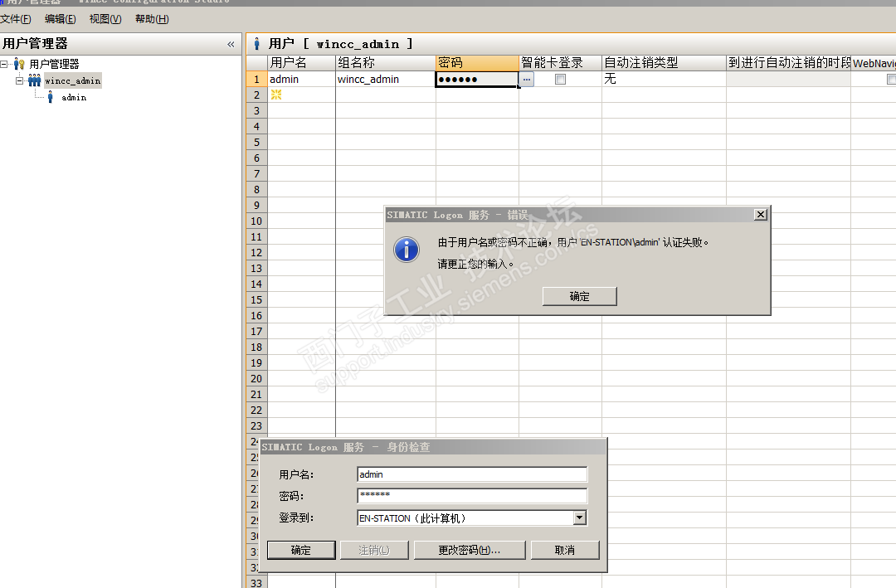Open the 帮助(H) menu
Screen dimensions: 896x588
pyautogui.click(x=152, y=19)
